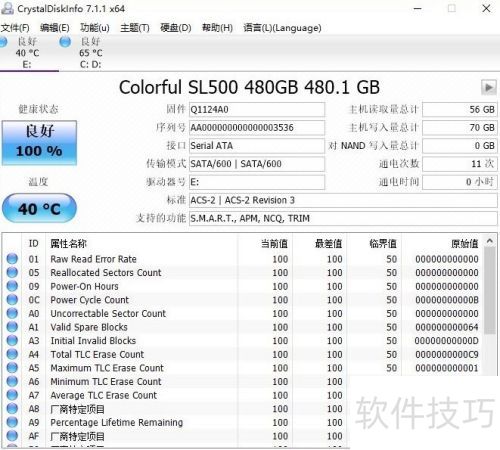This screenshot has width=500, height=450.
Task: Select the Power Cycle Count row text
Action: click(89, 300)
